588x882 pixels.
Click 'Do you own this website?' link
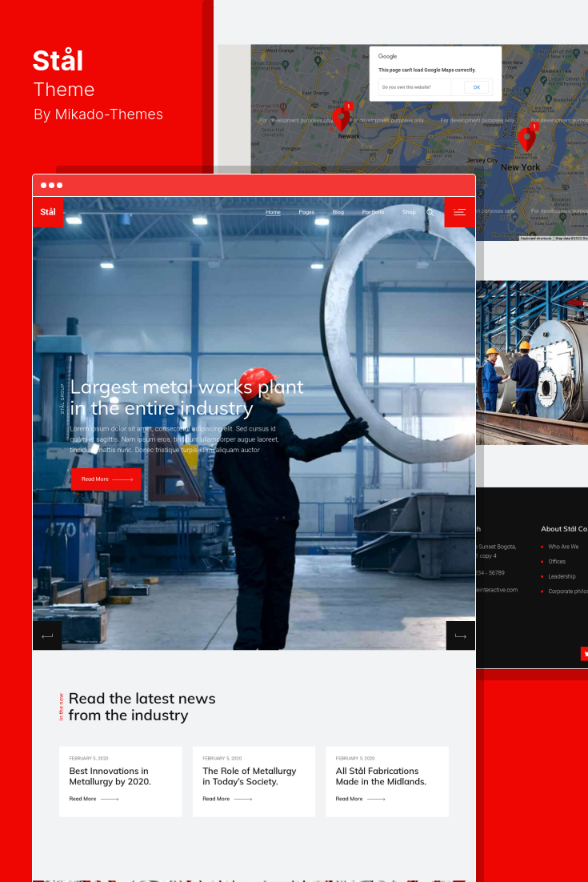coord(406,87)
